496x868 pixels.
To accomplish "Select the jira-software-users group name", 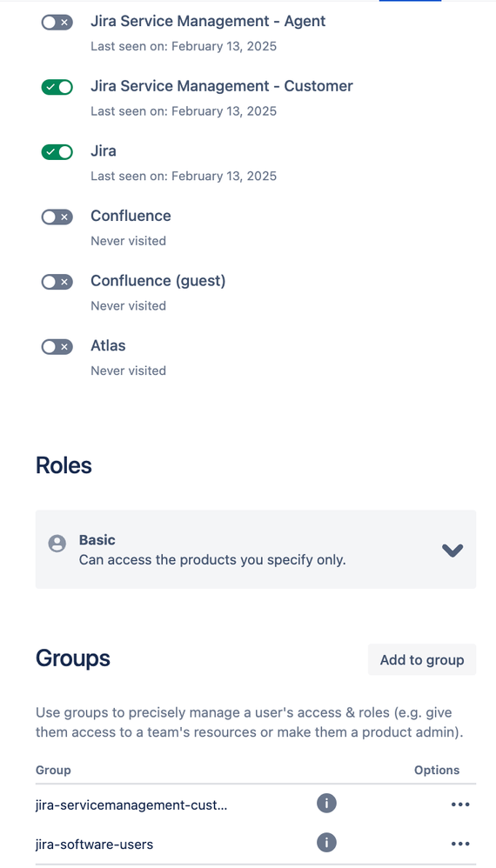I will pyautogui.click(x=95, y=845).
